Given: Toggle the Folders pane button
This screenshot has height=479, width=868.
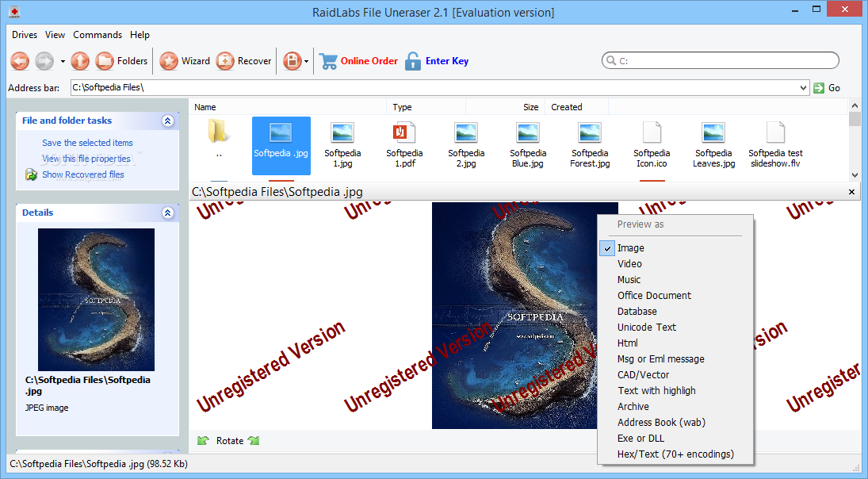Looking at the screenshot, I should click(x=121, y=61).
